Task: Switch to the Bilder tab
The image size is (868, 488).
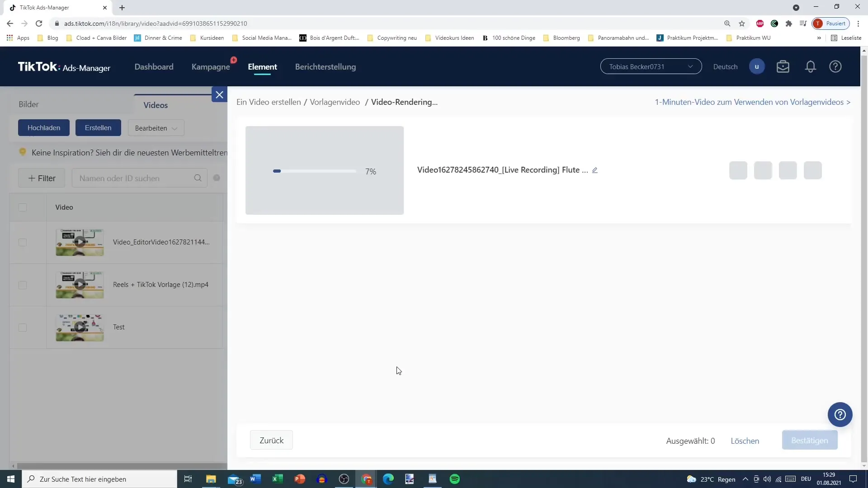Action: 28,104
